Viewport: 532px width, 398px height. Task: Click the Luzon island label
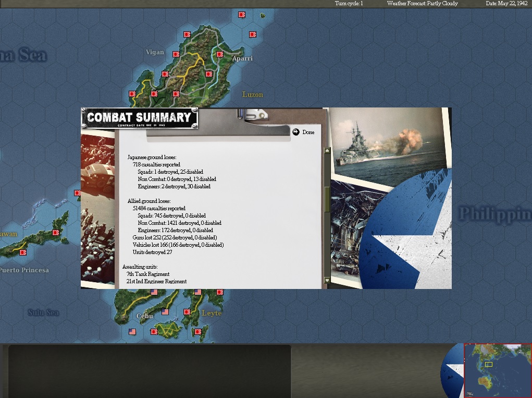click(x=252, y=94)
